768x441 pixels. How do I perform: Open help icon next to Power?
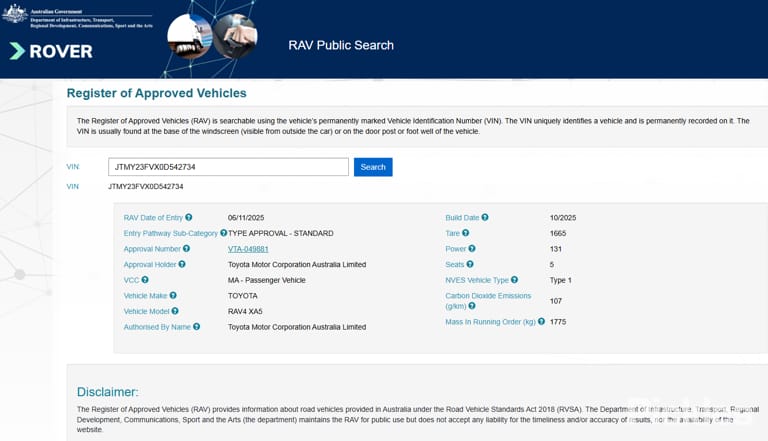[x=472, y=248]
